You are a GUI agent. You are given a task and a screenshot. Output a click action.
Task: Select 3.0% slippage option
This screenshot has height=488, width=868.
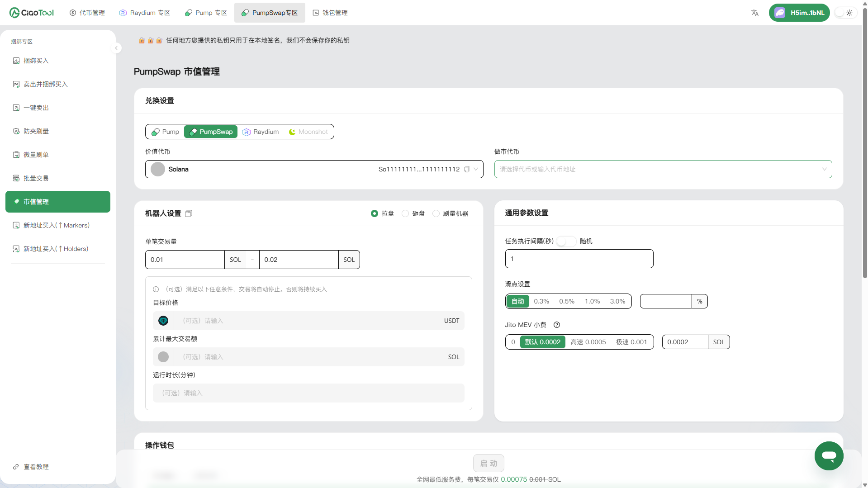[x=617, y=301]
